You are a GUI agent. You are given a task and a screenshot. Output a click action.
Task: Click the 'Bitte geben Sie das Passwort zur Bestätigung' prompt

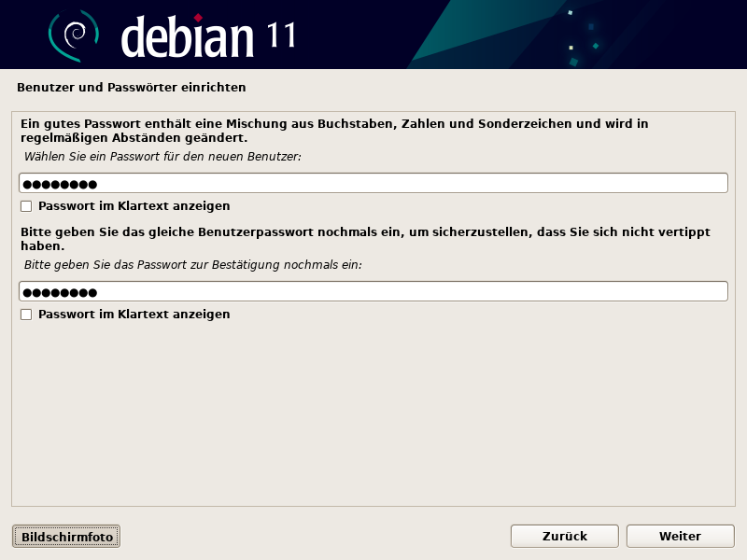coord(193,265)
